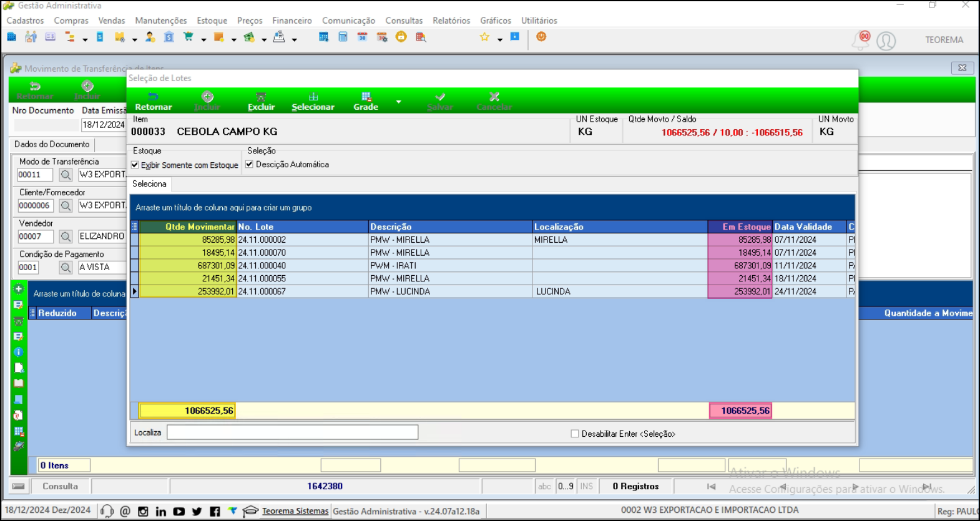Screen dimensions: 980x521
Task: Open the Instagram icon in status bar
Action: (x=143, y=512)
